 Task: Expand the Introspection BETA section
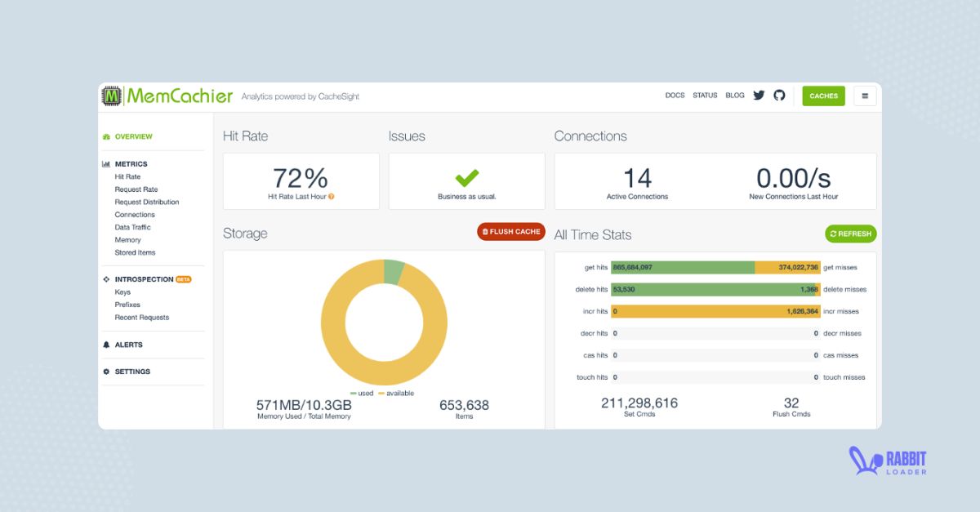point(143,278)
